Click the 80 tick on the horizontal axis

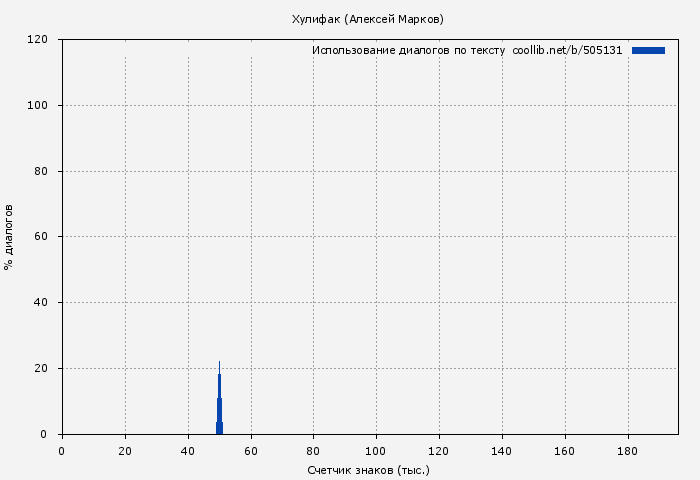313,450
